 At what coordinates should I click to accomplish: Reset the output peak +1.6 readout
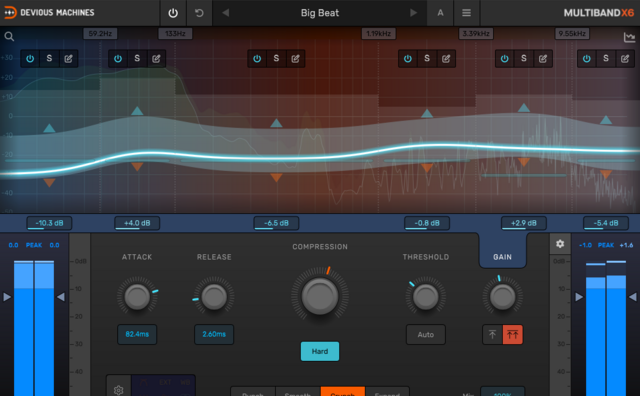626,245
